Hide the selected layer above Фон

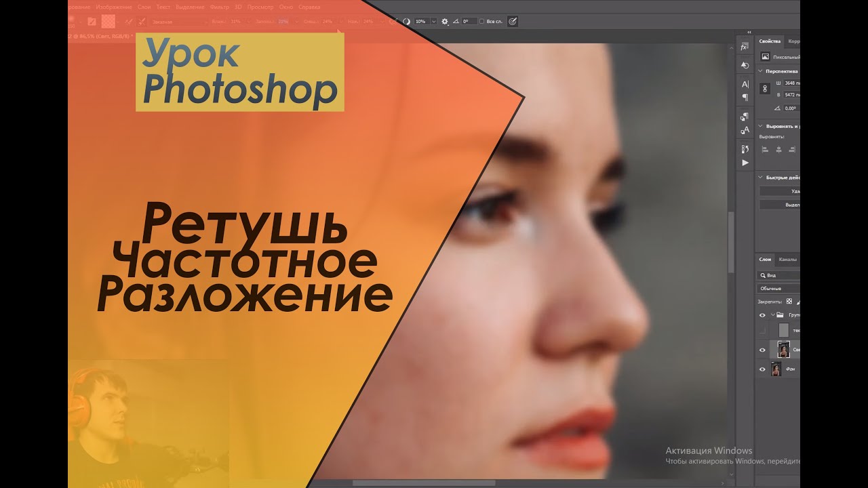tap(762, 350)
